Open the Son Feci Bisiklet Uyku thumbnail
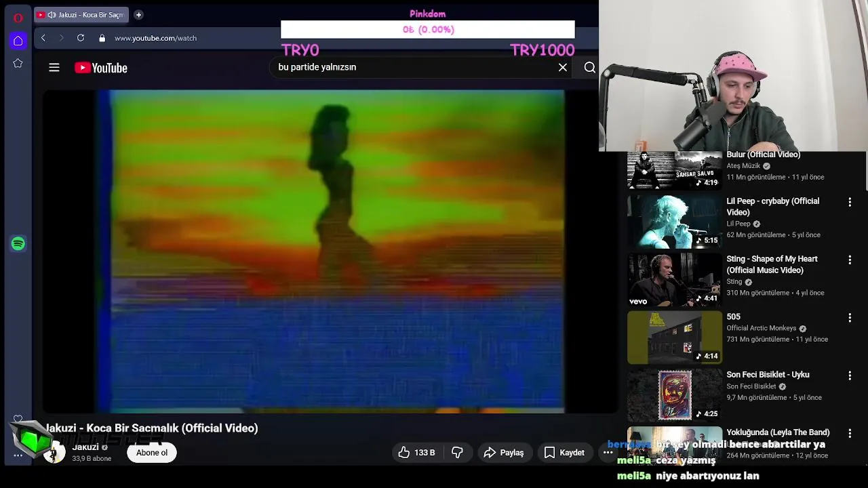868x488 pixels. click(674, 394)
